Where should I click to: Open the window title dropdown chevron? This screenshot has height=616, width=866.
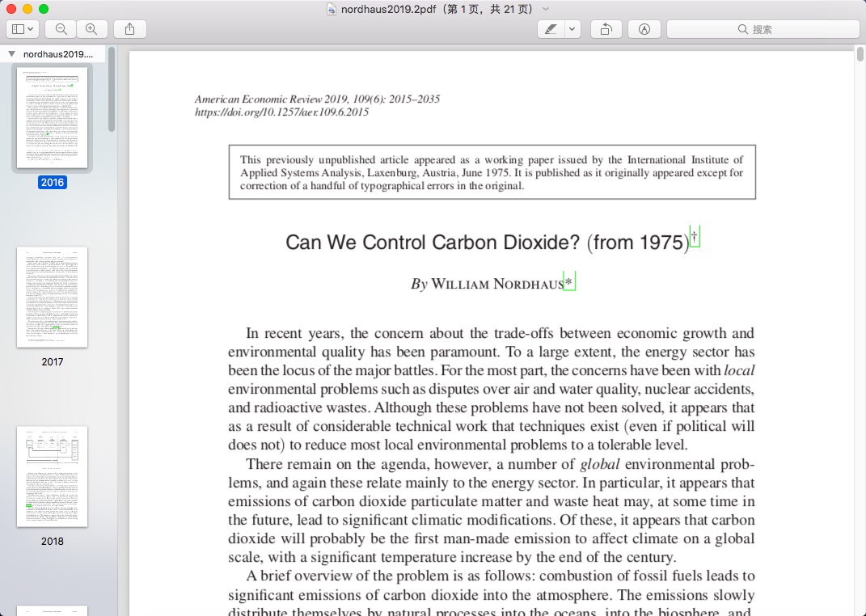[546, 9]
